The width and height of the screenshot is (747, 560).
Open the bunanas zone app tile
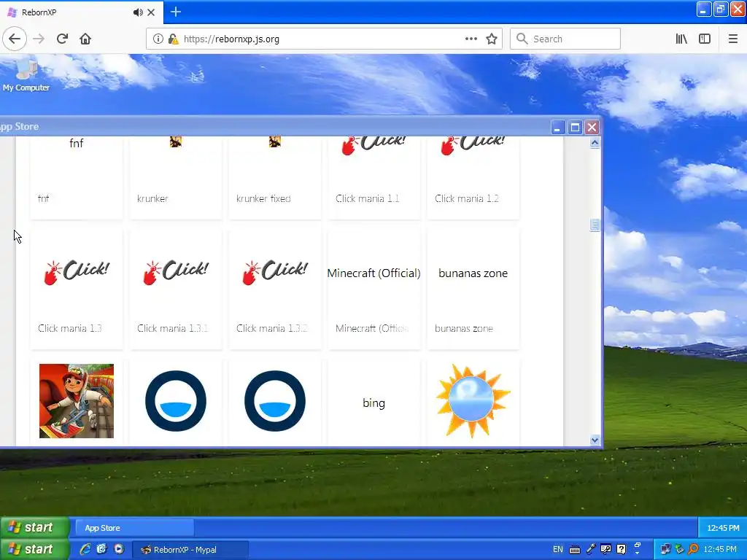click(x=473, y=289)
